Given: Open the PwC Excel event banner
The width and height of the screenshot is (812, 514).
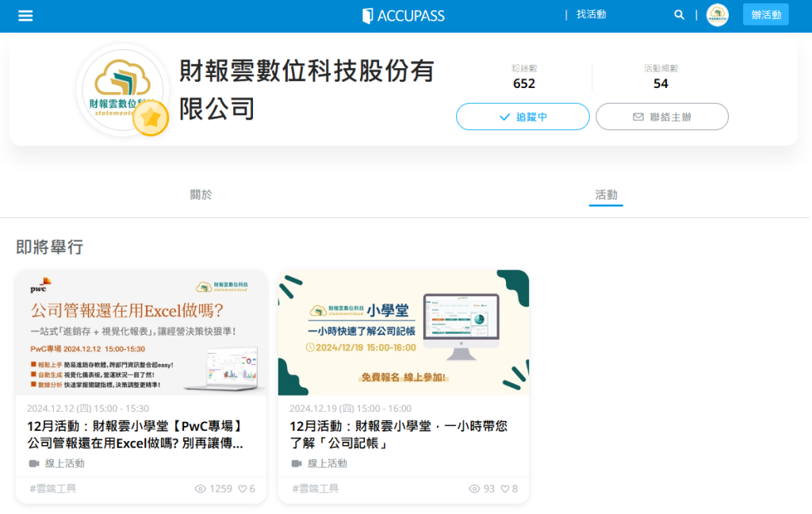Looking at the screenshot, I should 141,332.
